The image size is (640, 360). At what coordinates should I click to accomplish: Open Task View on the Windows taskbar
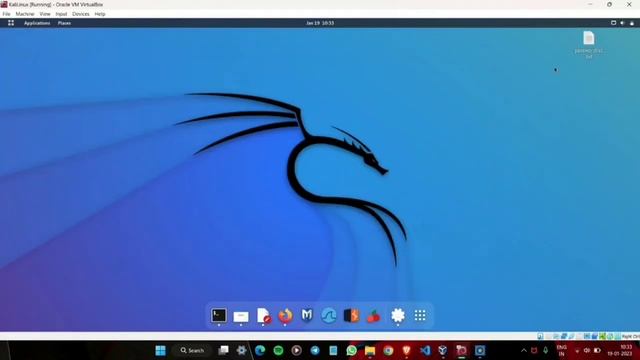click(223, 351)
